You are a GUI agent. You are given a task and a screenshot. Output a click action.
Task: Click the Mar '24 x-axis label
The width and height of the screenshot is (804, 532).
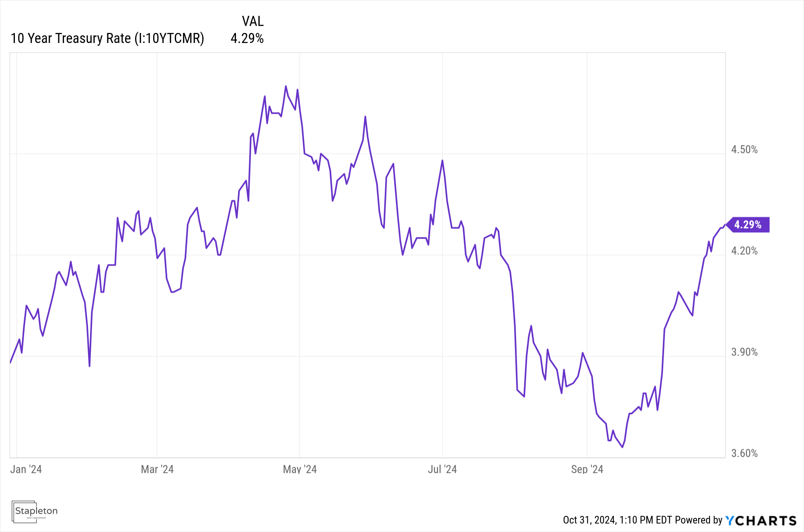point(157,469)
